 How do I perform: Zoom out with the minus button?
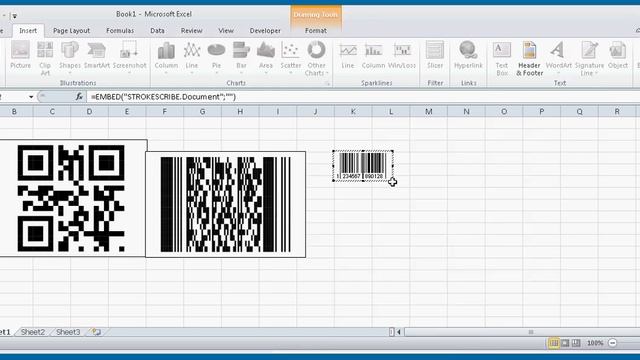pos(612,343)
